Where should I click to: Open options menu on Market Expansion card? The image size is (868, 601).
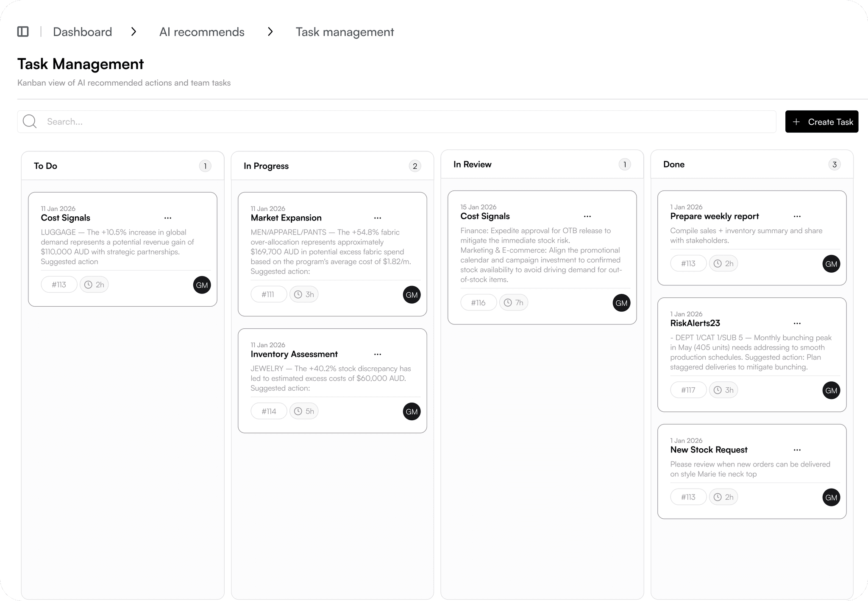(377, 218)
